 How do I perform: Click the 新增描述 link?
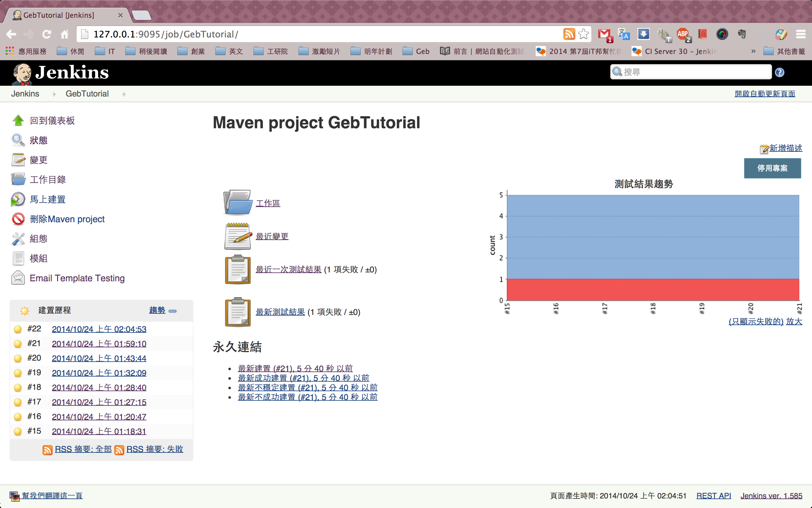click(x=785, y=148)
